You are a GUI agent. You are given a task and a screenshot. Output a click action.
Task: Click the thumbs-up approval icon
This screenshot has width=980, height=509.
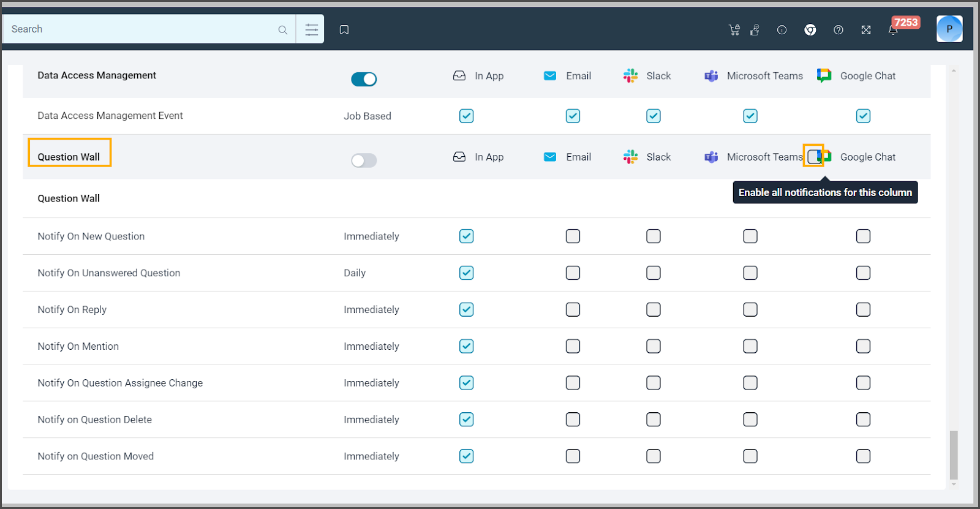(x=755, y=30)
